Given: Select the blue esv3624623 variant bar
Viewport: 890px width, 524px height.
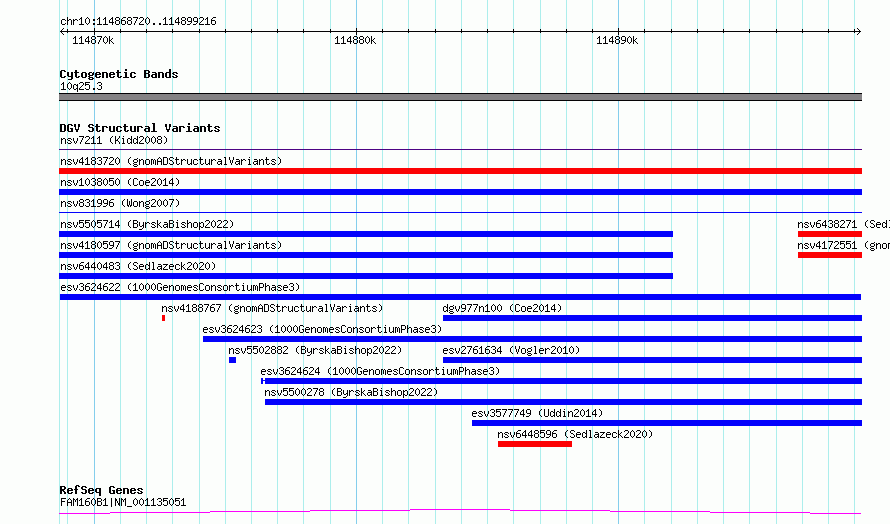Looking at the screenshot, I should 532,339.
